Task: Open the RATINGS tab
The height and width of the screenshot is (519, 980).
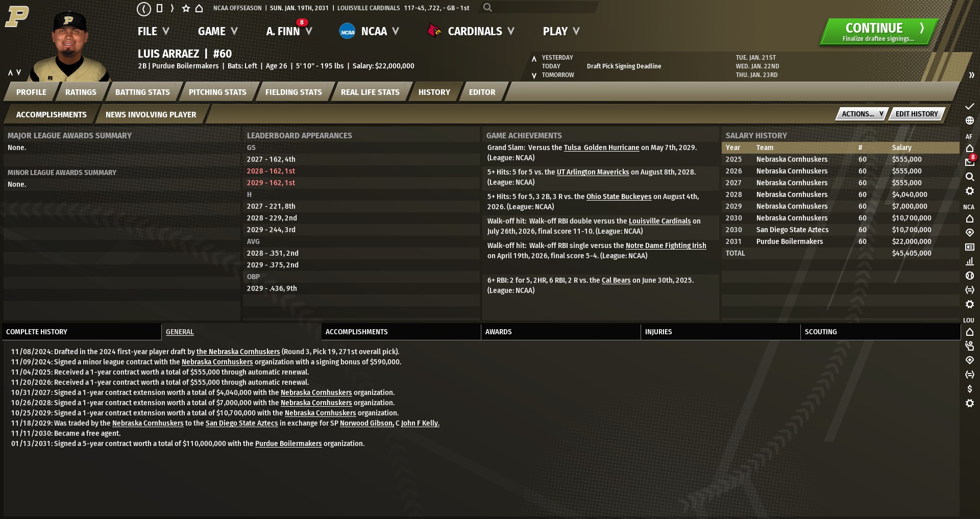Action: (x=81, y=92)
